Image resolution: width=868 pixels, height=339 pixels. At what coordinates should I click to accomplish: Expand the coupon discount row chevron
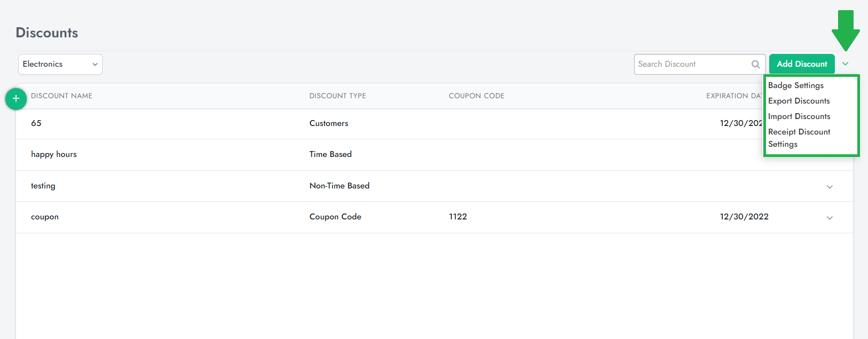(829, 218)
